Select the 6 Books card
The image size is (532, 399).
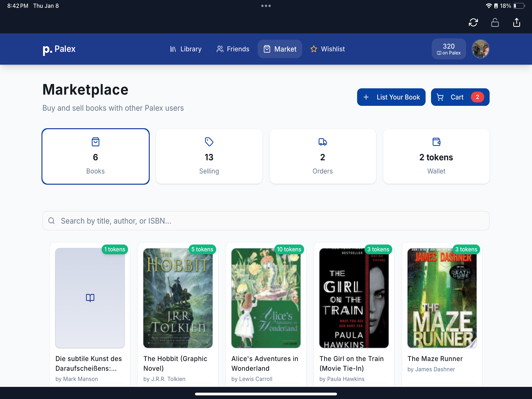pos(95,156)
